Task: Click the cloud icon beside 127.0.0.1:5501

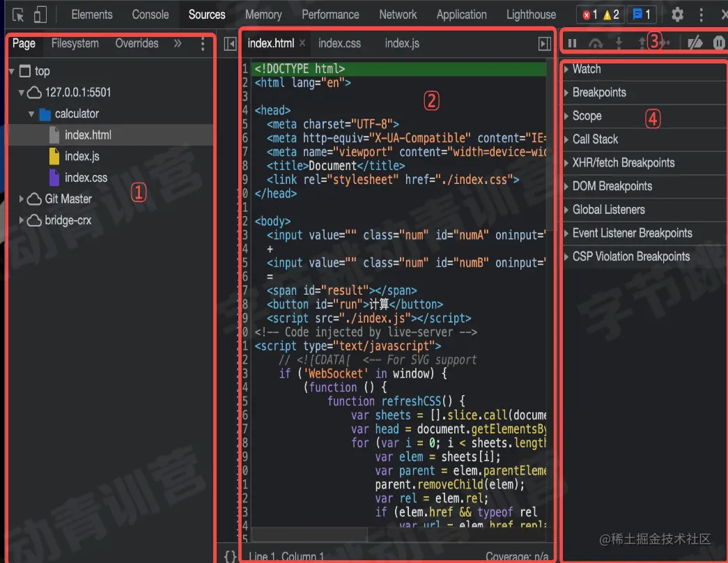Action: [x=34, y=93]
